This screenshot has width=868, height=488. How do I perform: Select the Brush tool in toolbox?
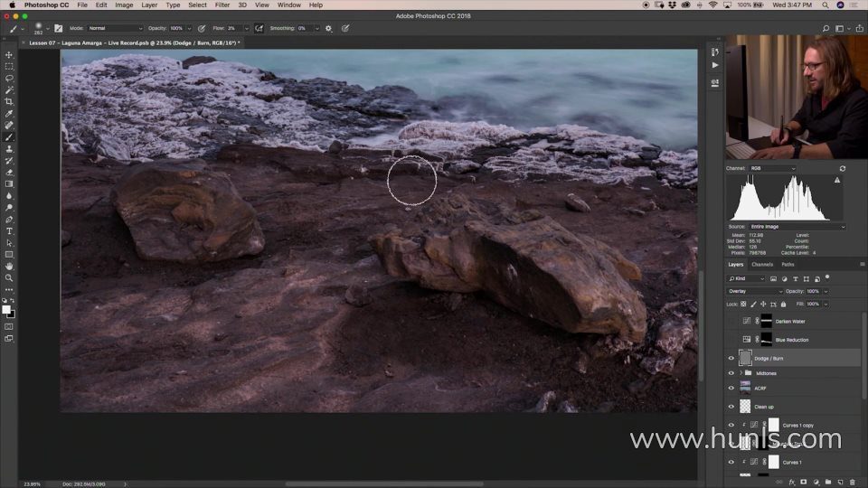tap(9, 137)
